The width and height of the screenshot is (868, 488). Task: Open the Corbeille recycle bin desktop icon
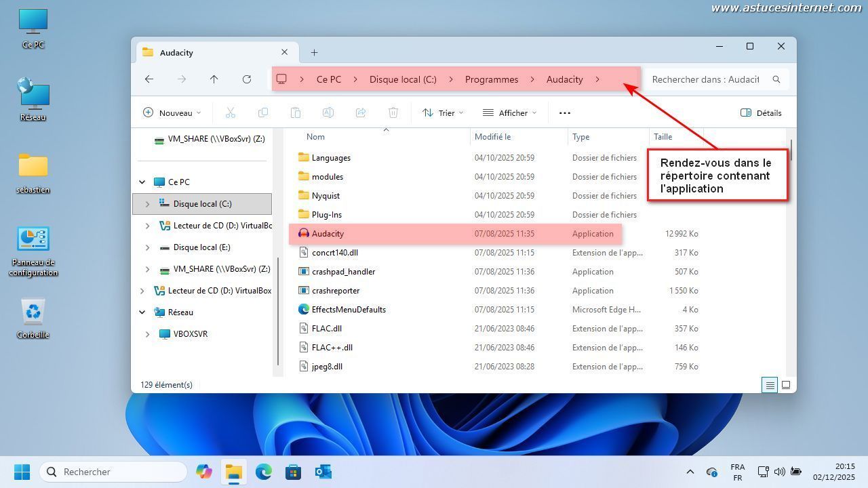(33, 318)
